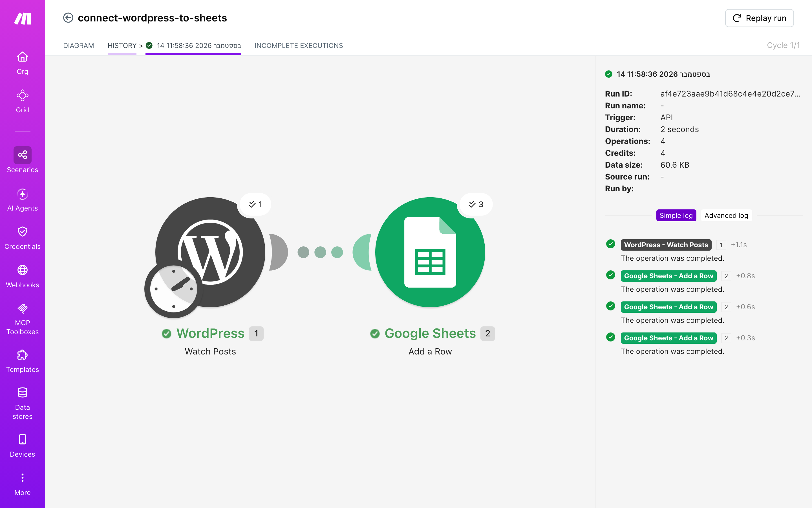Click the Make logo in the sidebar

tap(23, 18)
